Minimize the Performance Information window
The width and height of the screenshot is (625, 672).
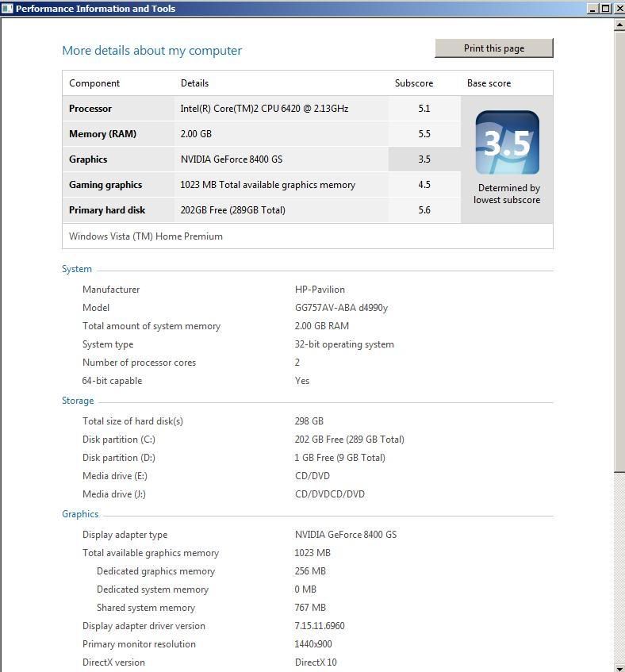pos(592,9)
